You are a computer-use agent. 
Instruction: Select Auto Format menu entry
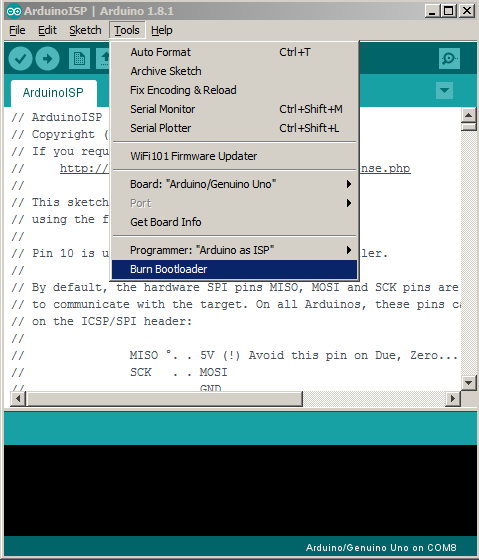pos(234,52)
